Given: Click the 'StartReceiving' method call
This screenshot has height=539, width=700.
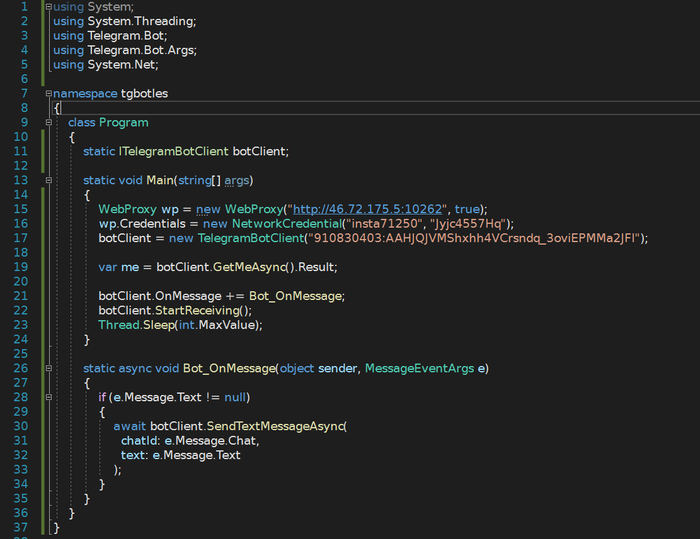Looking at the screenshot, I should (197, 310).
